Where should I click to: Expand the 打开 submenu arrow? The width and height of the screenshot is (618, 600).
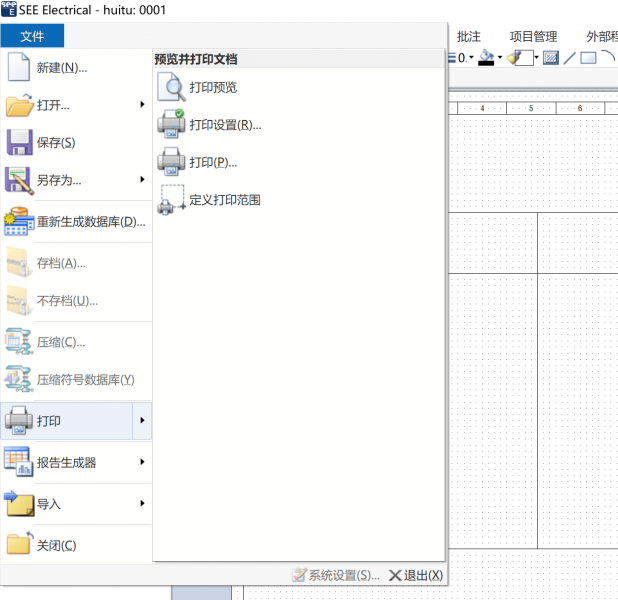point(142,104)
